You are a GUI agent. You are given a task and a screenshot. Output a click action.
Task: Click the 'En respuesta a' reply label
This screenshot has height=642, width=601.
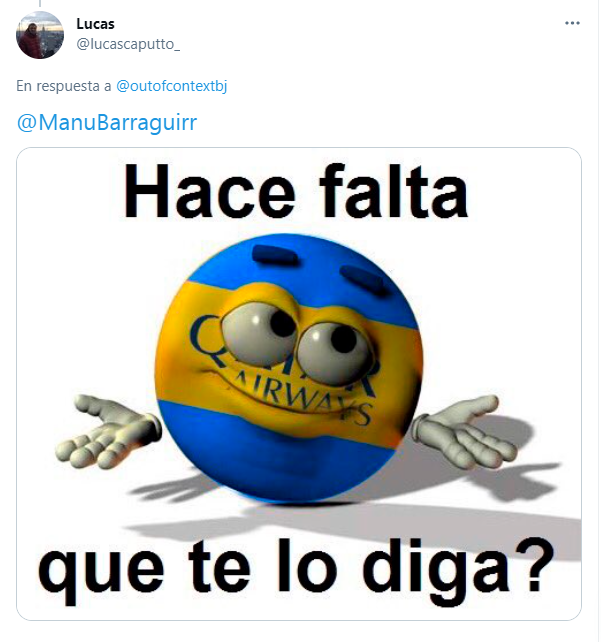63,86
